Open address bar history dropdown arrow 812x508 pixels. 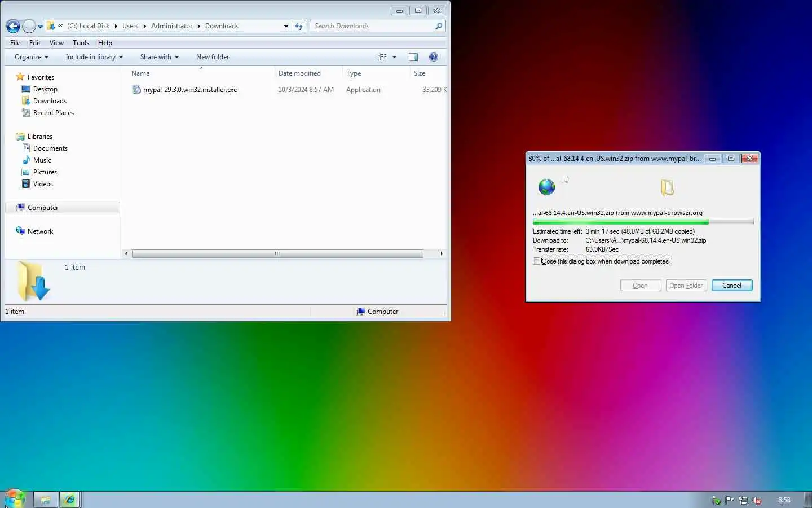[286, 26]
